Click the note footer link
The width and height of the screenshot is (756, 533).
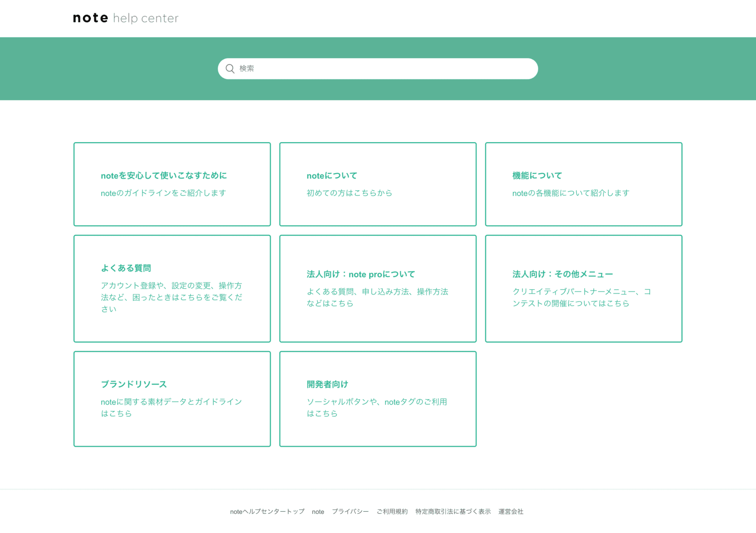(318, 512)
